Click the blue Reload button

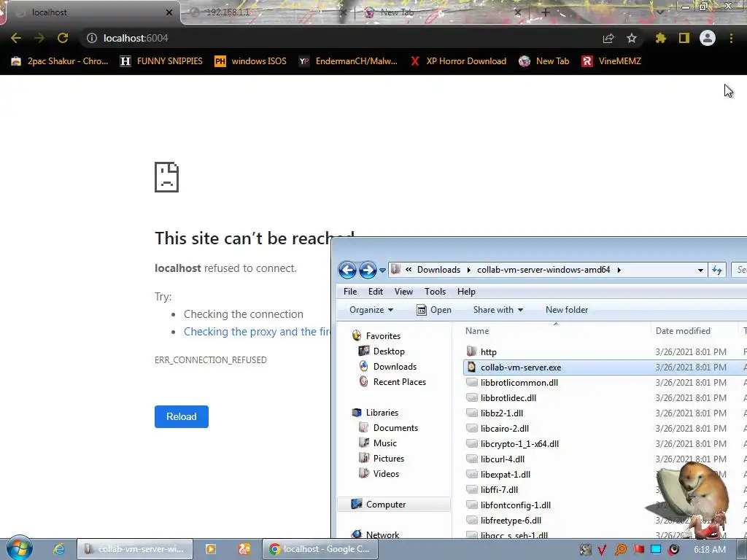tap(182, 416)
